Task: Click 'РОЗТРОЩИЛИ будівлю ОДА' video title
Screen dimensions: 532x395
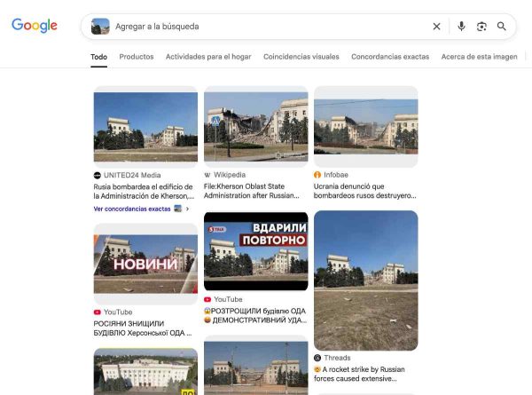Action: click(x=255, y=315)
